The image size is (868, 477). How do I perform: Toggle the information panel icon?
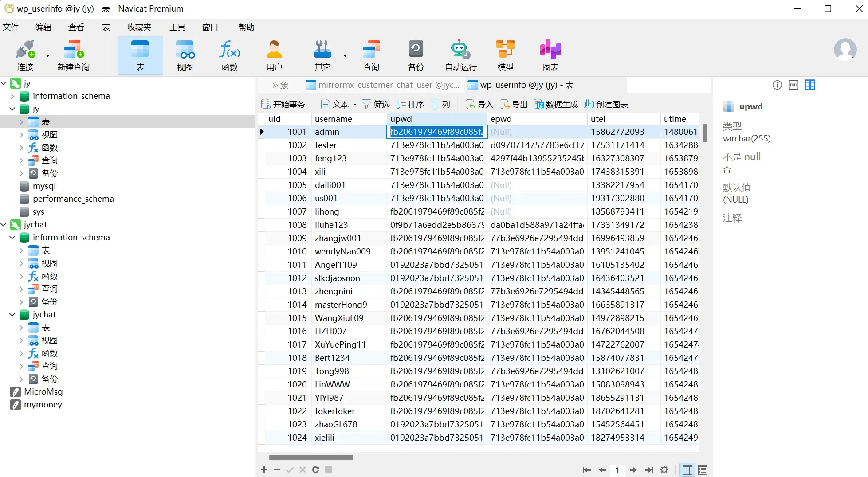point(777,85)
